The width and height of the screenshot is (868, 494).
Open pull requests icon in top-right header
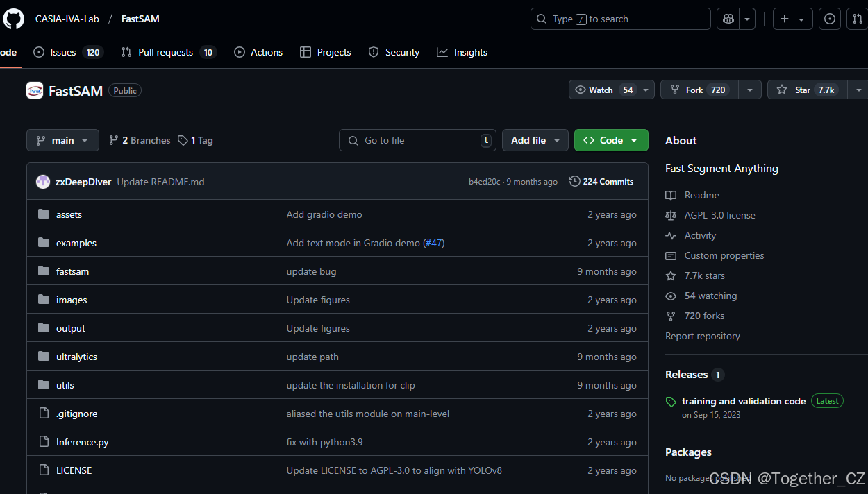tap(858, 19)
